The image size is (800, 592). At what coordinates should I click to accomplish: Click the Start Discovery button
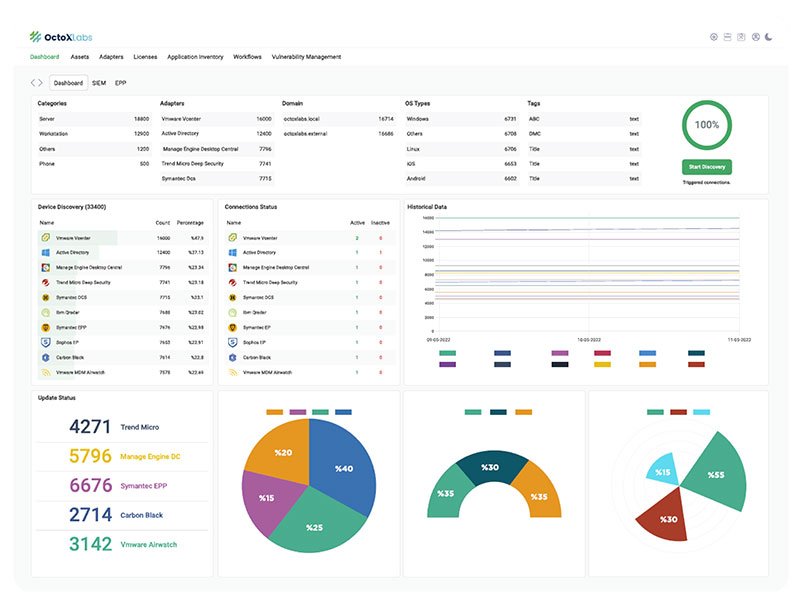[x=707, y=167]
